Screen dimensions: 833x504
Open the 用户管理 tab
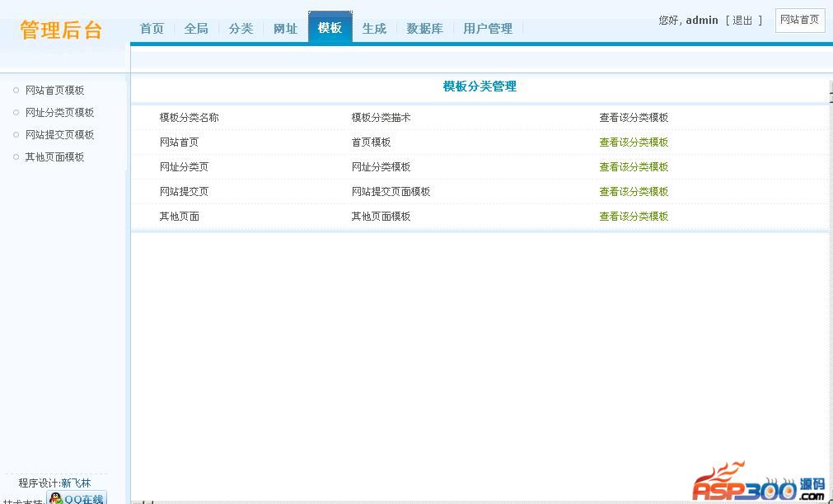click(x=487, y=29)
